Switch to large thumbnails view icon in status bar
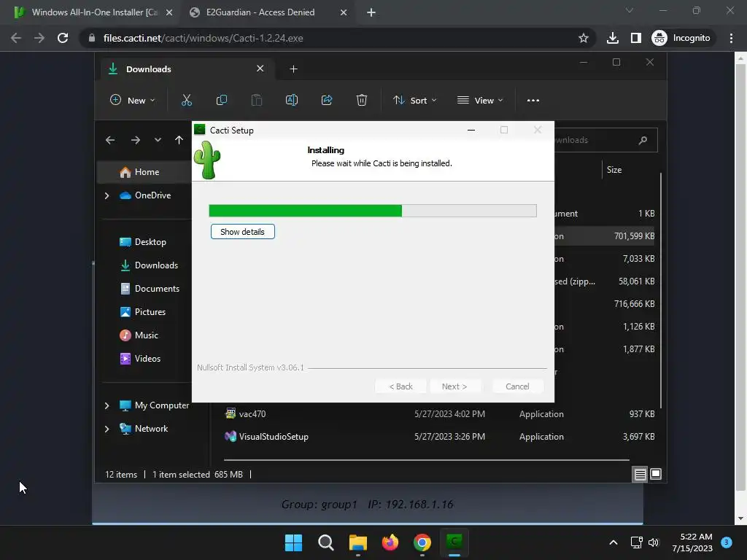This screenshot has height=560, width=747. pos(656,474)
